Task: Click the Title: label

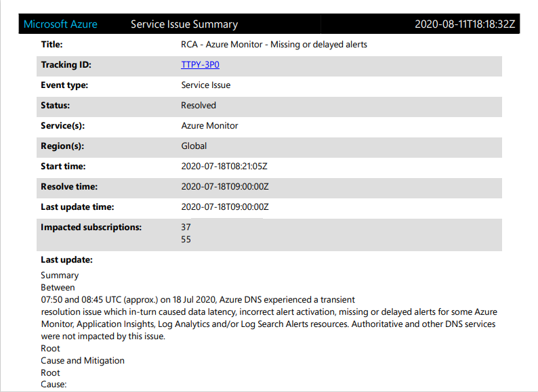Action: coord(51,45)
